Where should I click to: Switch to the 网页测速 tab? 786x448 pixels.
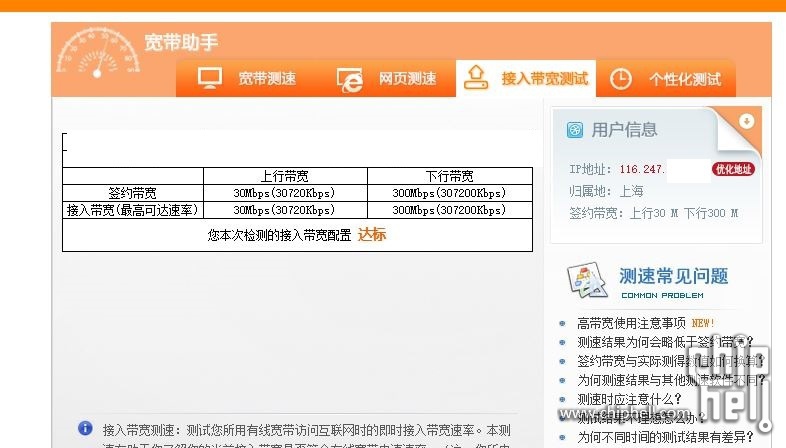click(386, 79)
